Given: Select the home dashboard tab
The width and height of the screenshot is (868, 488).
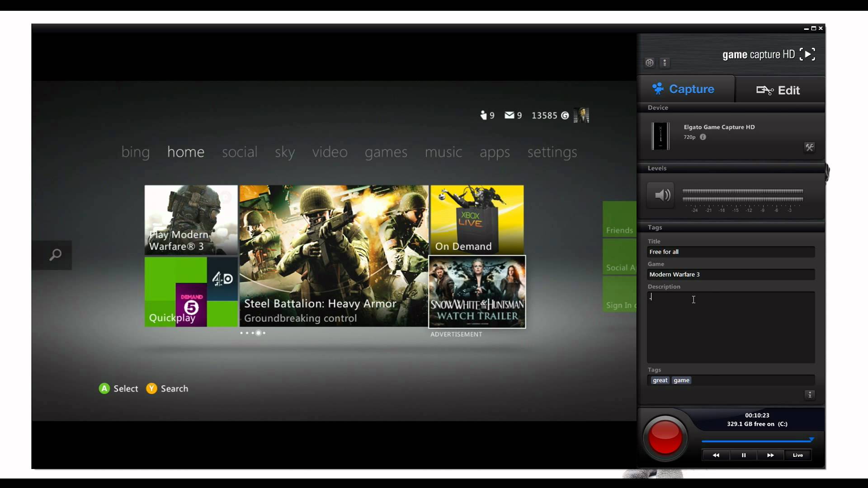Looking at the screenshot, I should pos(185,152).
